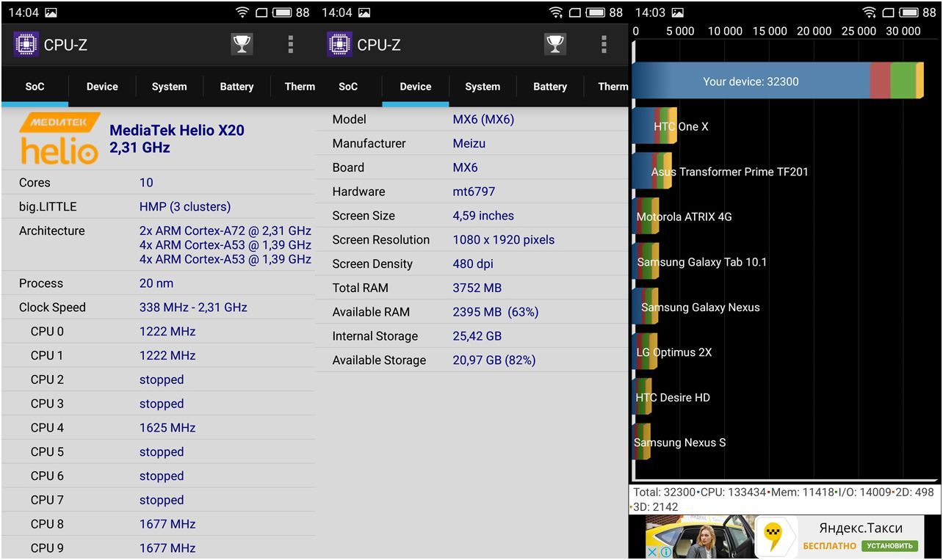Tap the ad info (i) icon
This screenshot has width=943, height=560.
click(665, 552)
